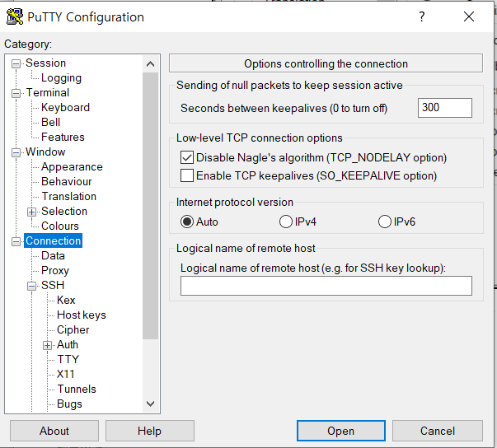Click the About button

click(54, 431)
